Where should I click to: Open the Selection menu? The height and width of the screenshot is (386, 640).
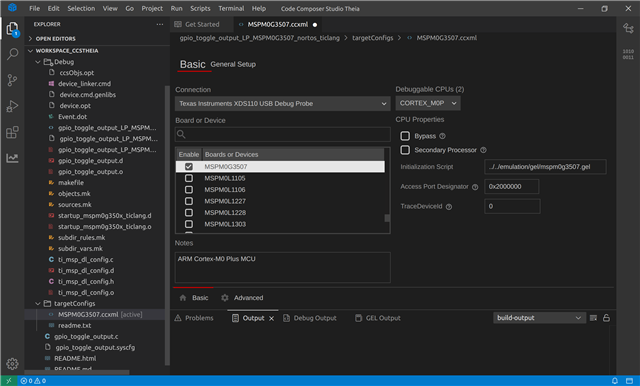[x=81, y=8]
